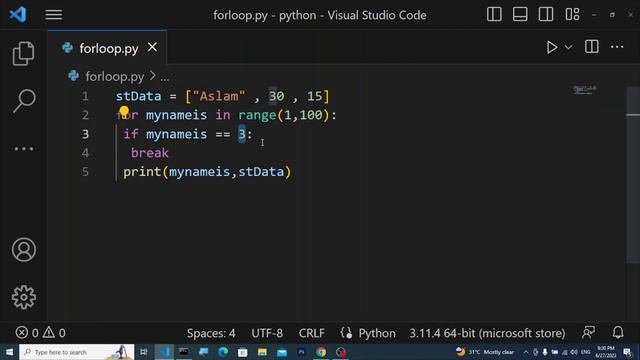Open the Customize Layout icon

pos(572,14)
